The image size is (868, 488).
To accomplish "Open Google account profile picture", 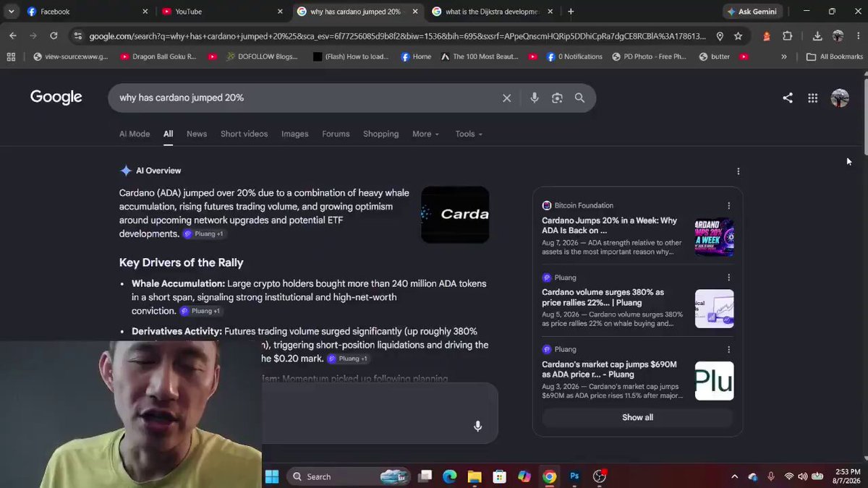I will (x=840, y=98).
